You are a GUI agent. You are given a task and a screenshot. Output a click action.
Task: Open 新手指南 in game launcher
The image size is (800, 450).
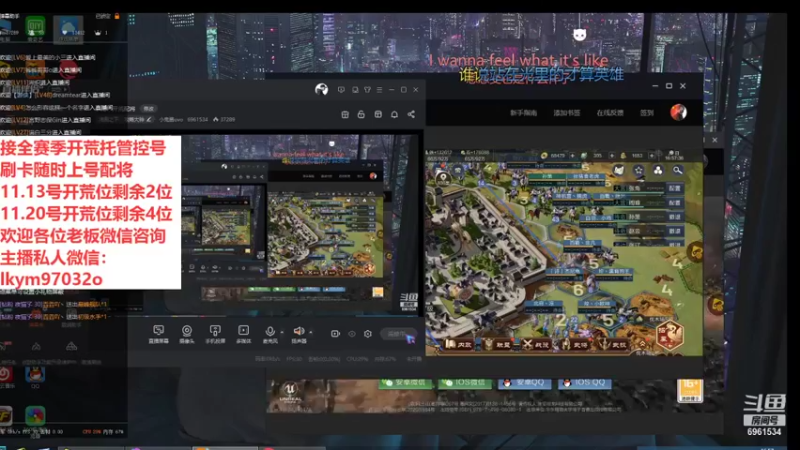point(523,113)
